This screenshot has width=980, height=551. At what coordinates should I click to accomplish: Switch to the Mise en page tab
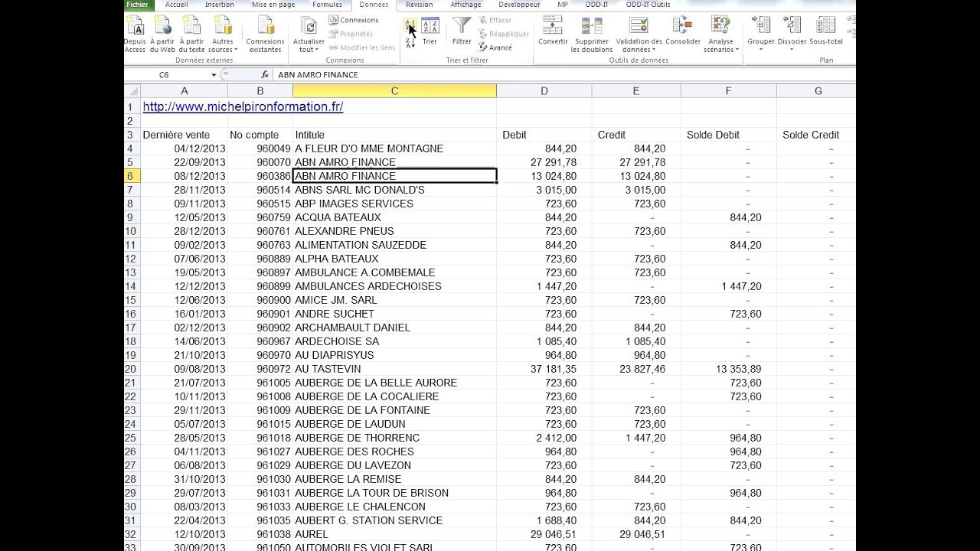[x=273, y=5]
